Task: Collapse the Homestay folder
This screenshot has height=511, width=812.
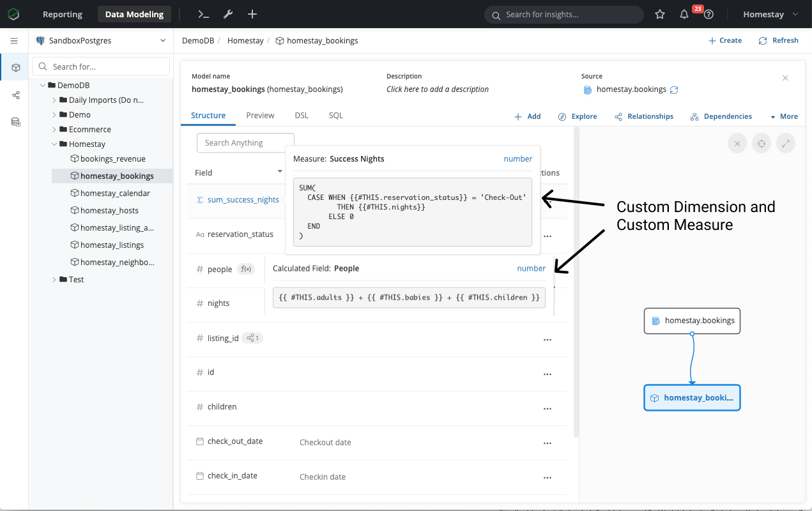Action: point(54,144)
